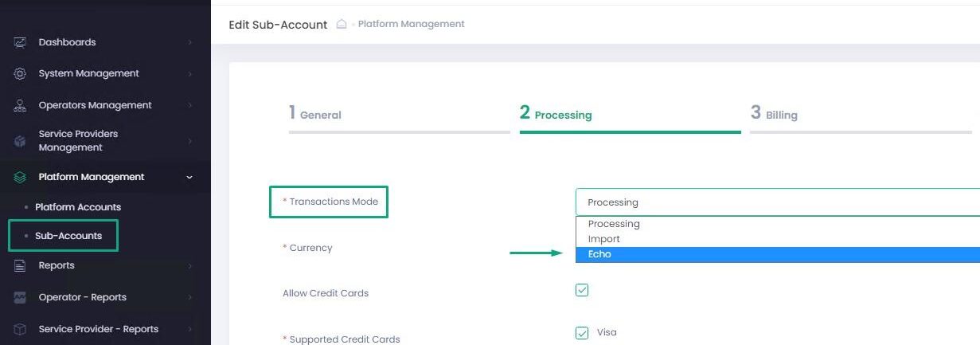Screen dimensions: 980x345
Task: Click the System Management gear icon
Action: click(x=20, y=73)
